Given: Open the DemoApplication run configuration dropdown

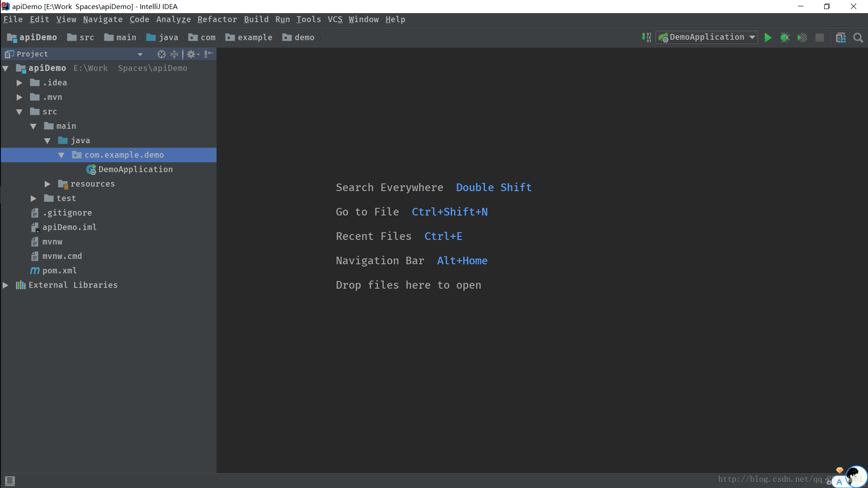Looking at the screenshot, I should [707, 38].
